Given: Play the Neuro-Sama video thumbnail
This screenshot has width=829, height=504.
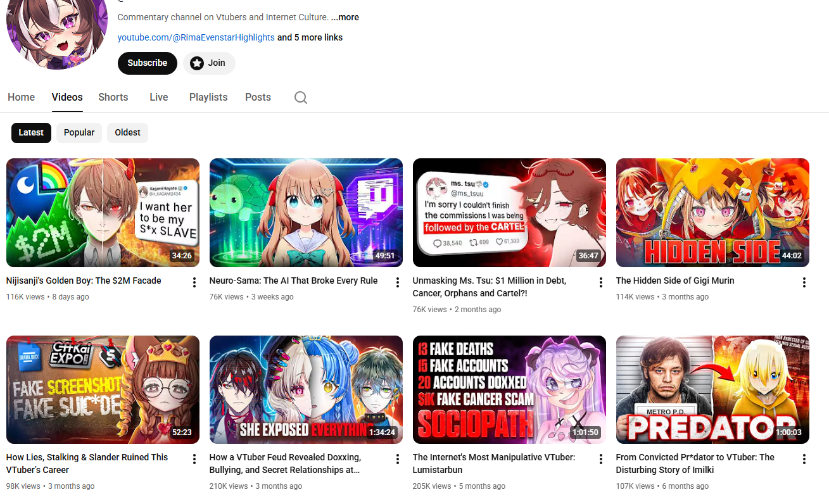Looking at the screenshot, I should pyautogui.click(x=306, y=213).
